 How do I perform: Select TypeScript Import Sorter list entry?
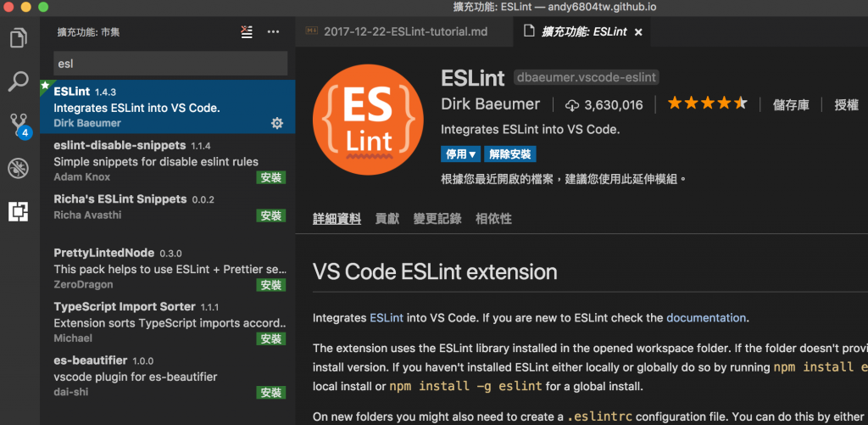pyautogui.click(x=168, y=322)
